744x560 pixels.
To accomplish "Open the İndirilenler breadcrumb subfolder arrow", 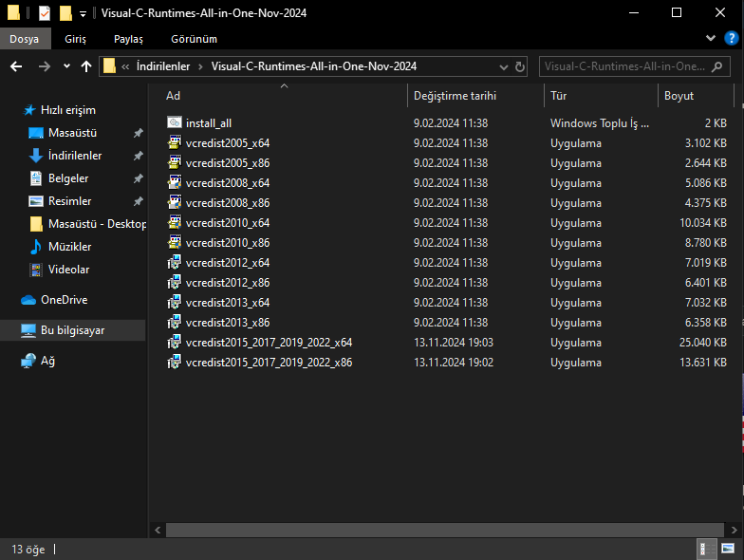I will click(201, 66).
